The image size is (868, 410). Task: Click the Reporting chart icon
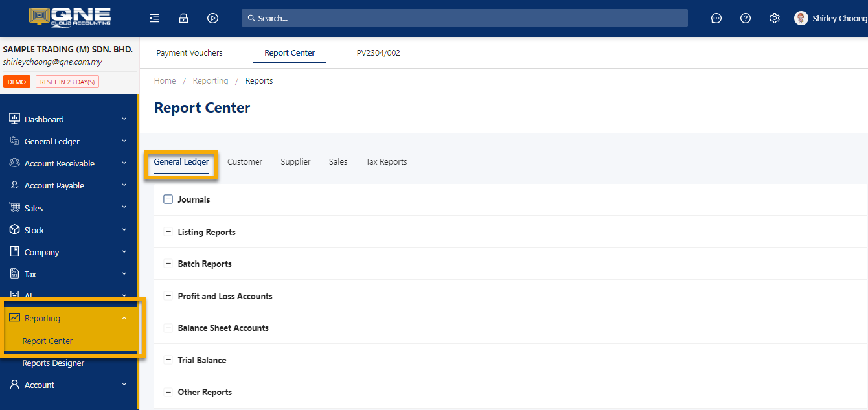click(14, 318)
